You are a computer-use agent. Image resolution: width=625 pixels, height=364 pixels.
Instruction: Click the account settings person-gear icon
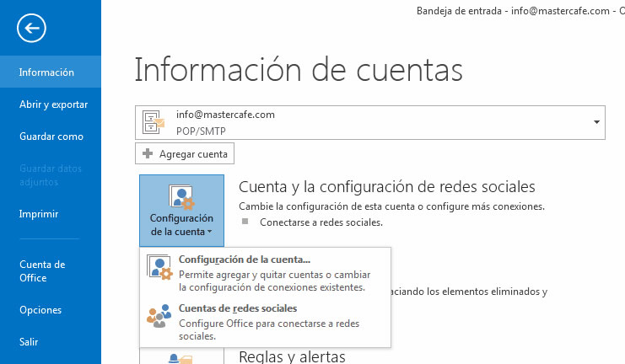coord(181,198)
